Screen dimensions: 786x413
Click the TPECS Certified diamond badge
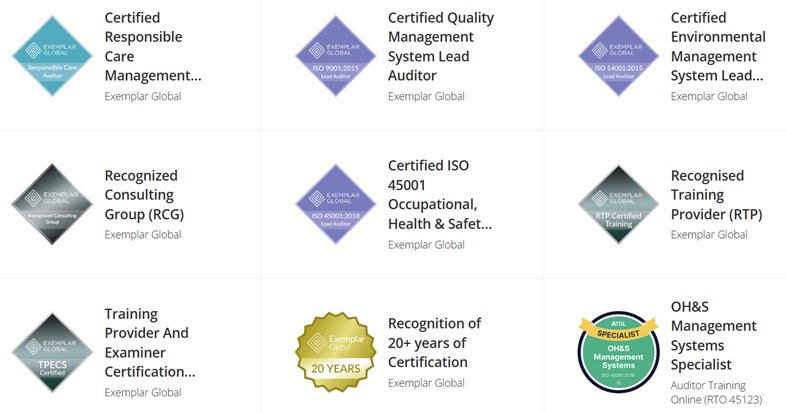point(52,352)
